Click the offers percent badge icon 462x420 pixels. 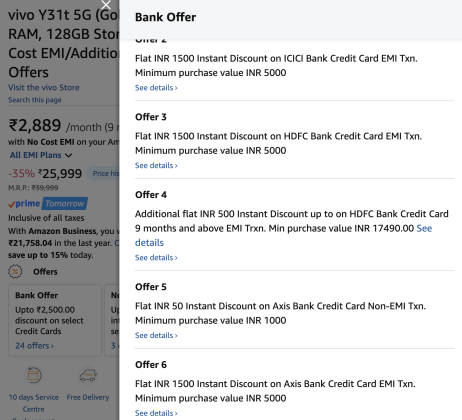tap(15, 271)
